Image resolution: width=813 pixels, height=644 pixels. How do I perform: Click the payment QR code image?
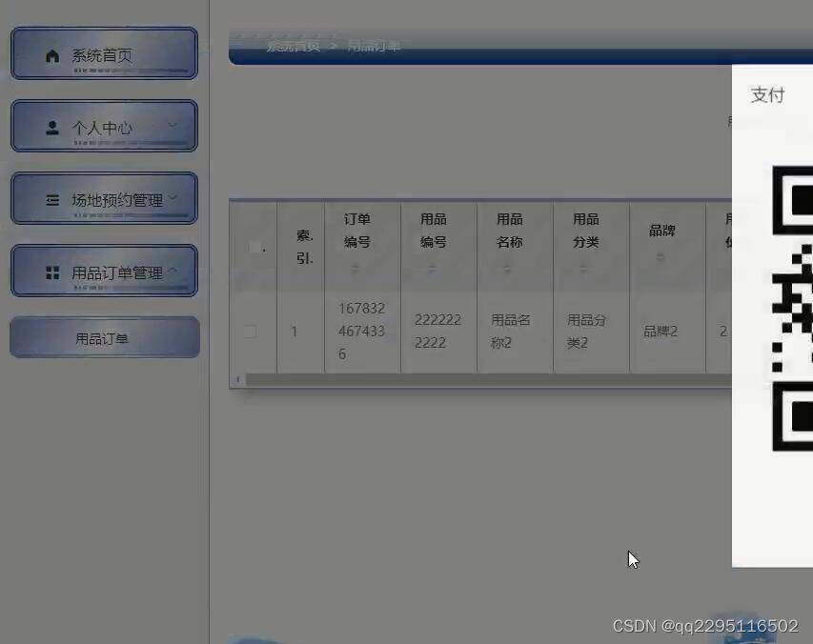(x=792, y=309)
